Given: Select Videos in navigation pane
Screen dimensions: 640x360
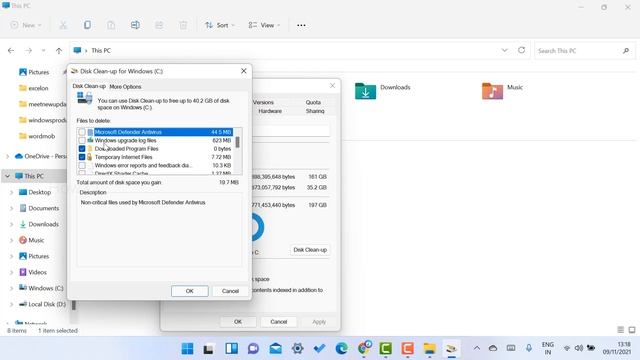Looking at the screenshot, I should 33,272.
